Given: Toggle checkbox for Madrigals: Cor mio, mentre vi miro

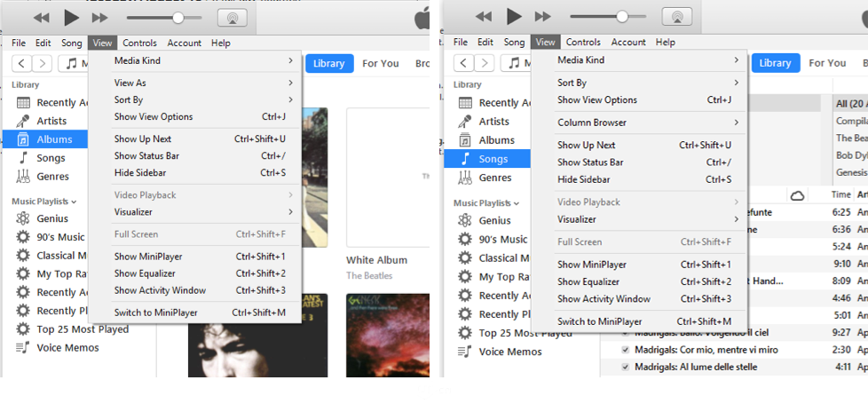Looking at the screenshot, I should [626, 350].
